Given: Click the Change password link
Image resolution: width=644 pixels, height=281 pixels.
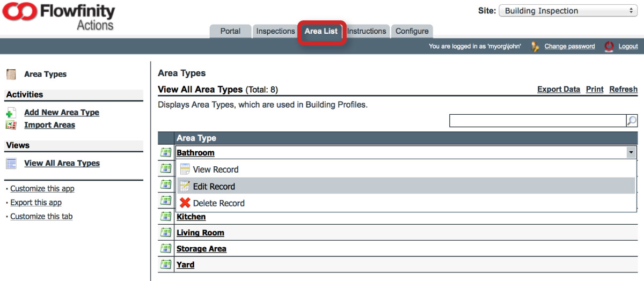Looking at the screenshot, I should point(569,47).
